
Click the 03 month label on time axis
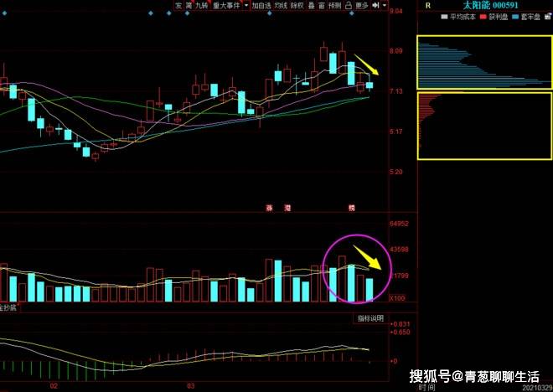pyautogui.click(x=190, y=385)
